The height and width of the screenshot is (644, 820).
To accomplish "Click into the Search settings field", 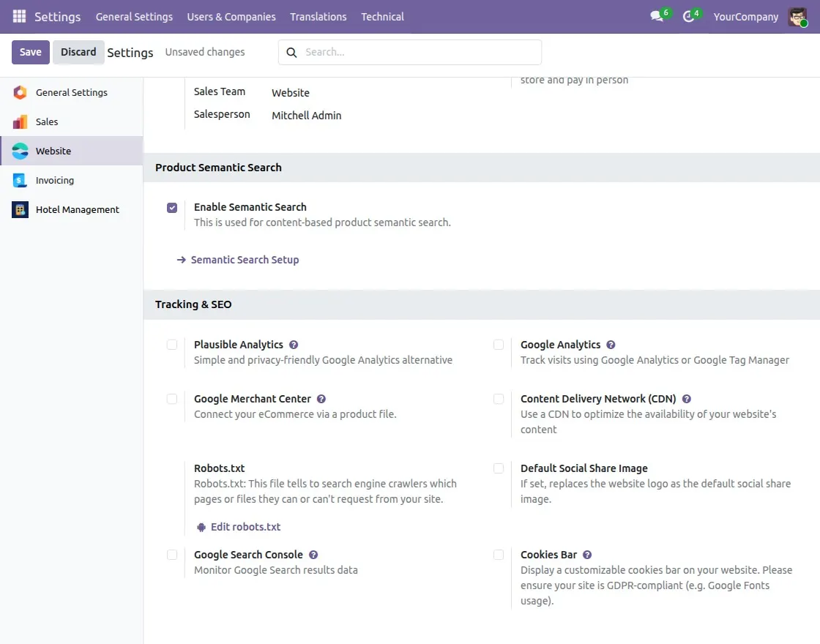I will point(410,52).
